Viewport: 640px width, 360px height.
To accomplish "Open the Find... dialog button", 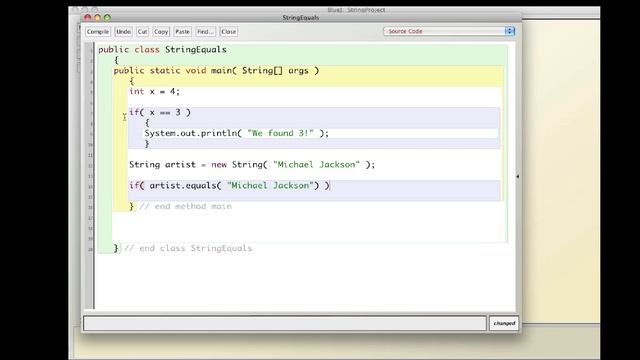I will point(205,31).
